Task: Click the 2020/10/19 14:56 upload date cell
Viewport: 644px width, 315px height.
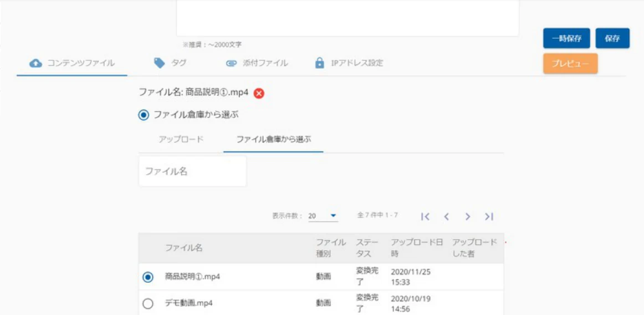Action: [410, 303]
